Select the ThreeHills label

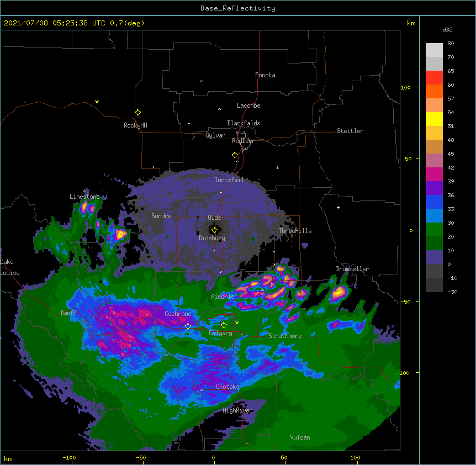coord(295,231)
